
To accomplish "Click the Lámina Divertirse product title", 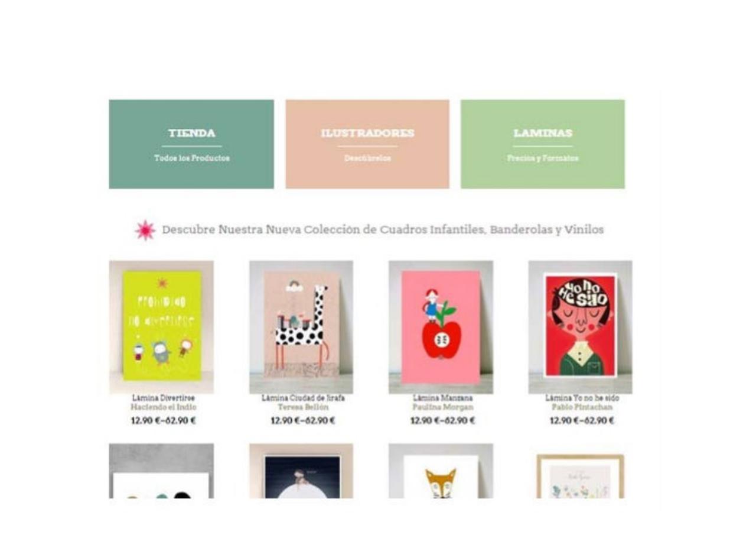I will [164, 398].
